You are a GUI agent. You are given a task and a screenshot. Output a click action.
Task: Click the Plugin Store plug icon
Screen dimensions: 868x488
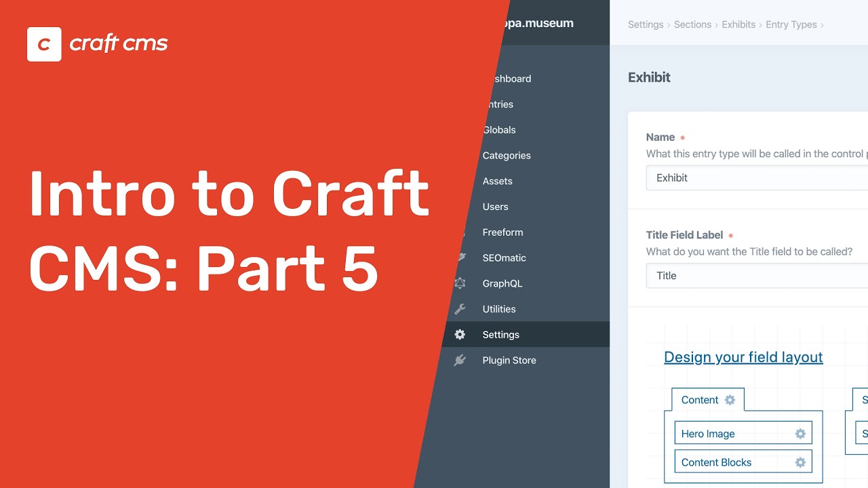pyautogui.click(x=460, y=361)
